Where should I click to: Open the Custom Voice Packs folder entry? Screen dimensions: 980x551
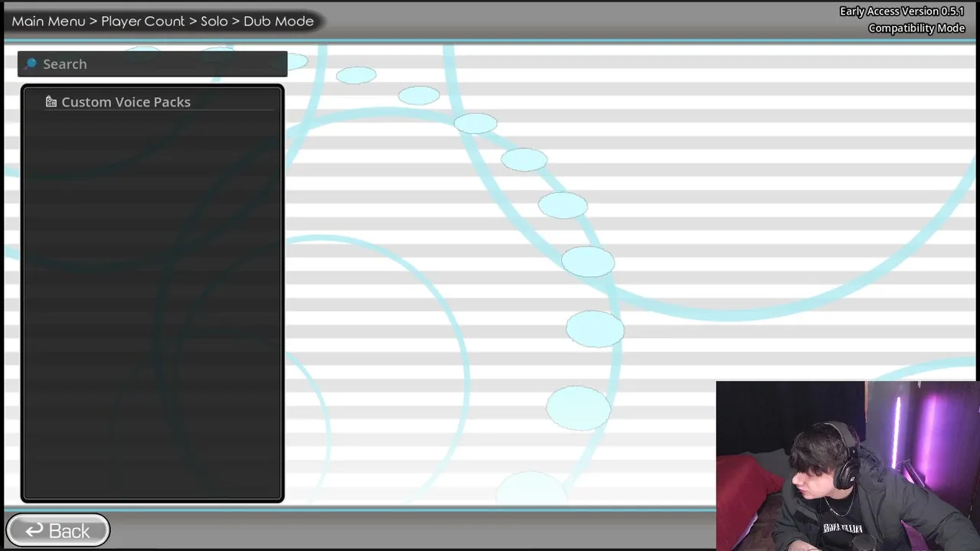pos(159,102)
